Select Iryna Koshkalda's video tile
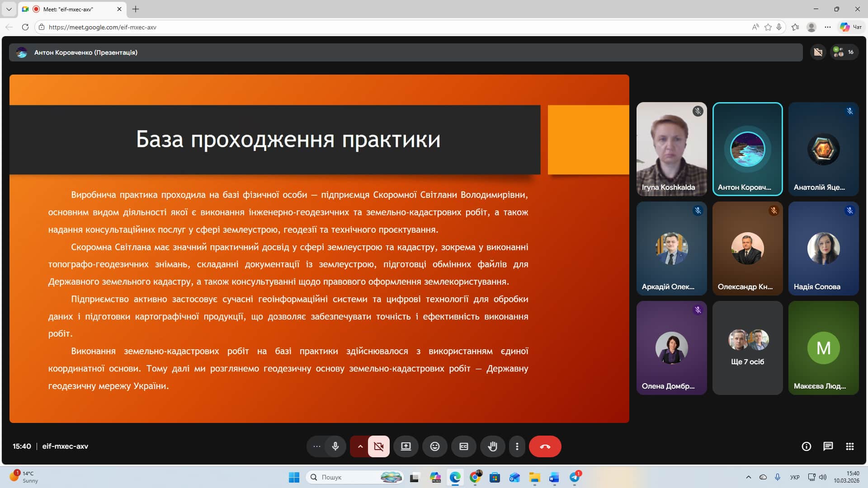868x488 pixels. [671, 149]
